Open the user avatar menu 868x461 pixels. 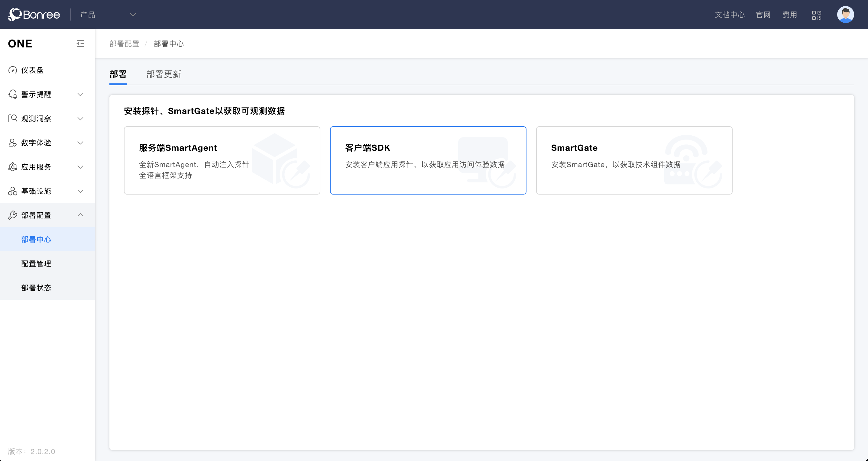click(845, 15)
